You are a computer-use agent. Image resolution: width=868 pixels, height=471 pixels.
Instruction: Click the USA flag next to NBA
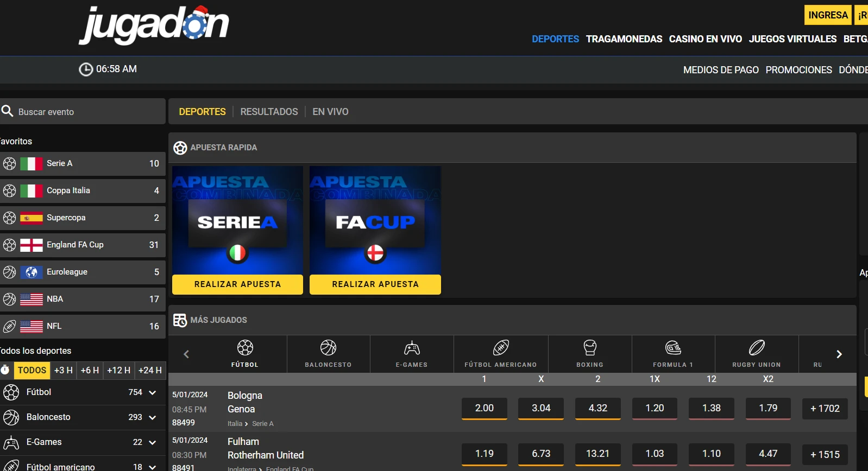point(31,299)
